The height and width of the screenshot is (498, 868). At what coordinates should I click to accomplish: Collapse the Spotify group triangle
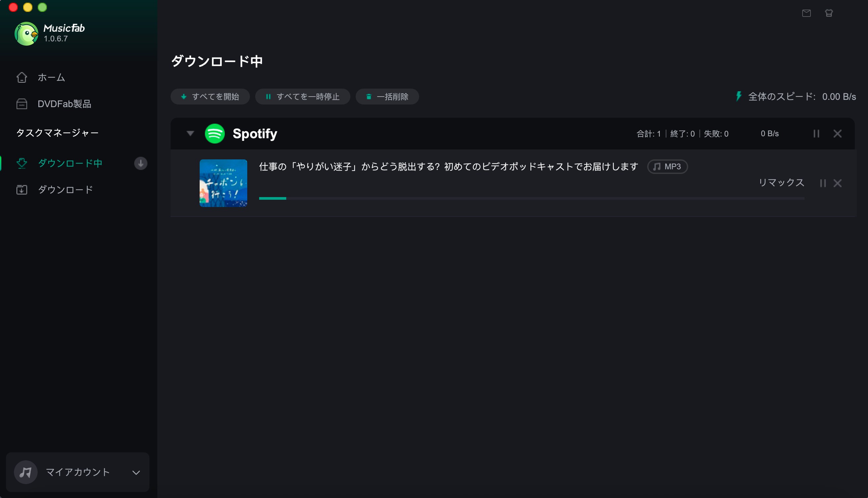coord(190,133)
